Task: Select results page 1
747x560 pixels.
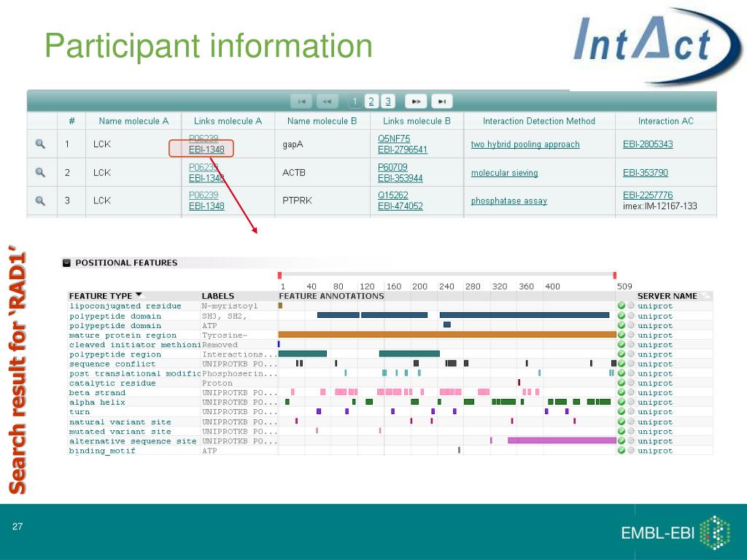Action: [x=355, y=101]
